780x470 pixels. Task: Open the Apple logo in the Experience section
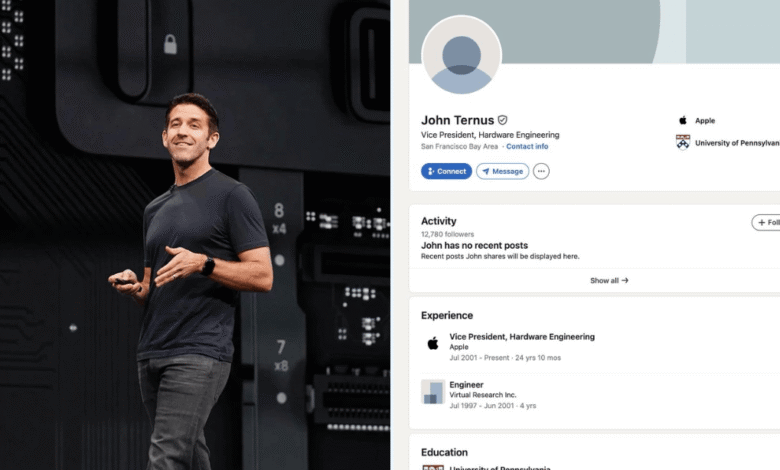pyautogui.click(x=433, y=343)
